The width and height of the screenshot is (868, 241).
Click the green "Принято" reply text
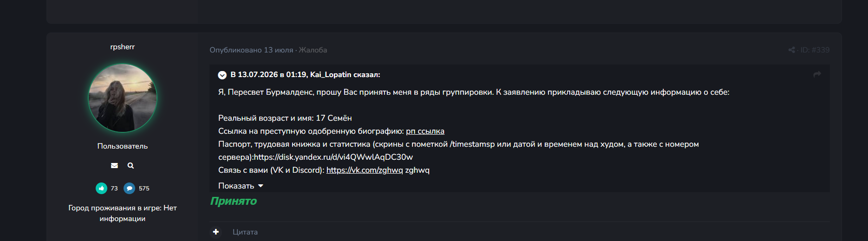(234, 201)
